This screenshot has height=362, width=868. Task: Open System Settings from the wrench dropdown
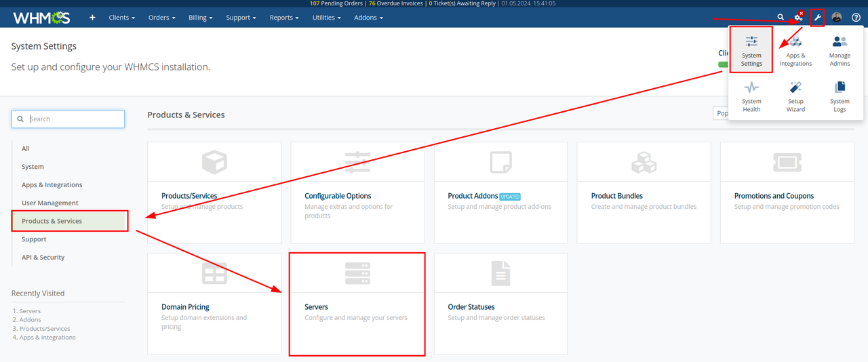(x=751, y=50)
